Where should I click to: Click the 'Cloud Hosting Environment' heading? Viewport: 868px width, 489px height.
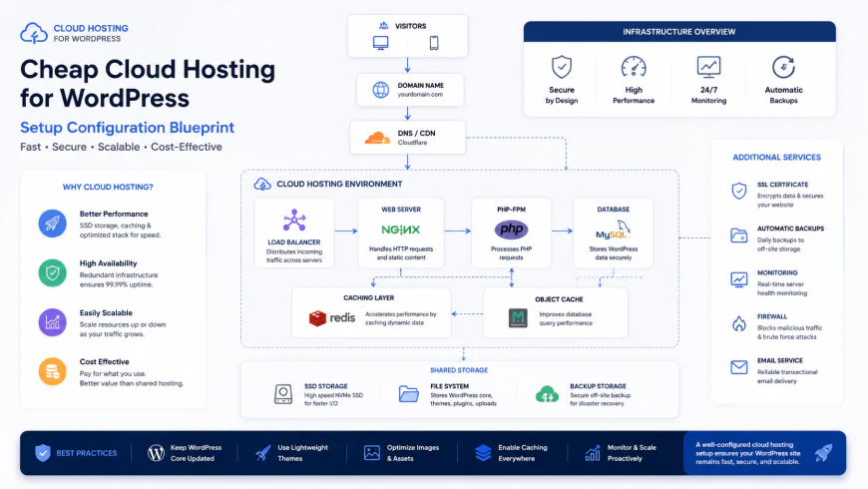(339, 184)
